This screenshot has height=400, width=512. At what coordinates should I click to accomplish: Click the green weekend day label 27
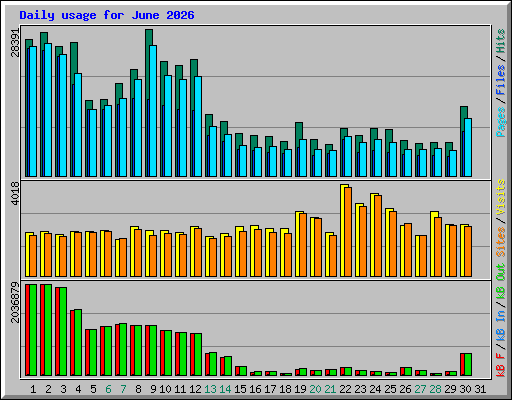pyautogui.click(x=420, y=389)
